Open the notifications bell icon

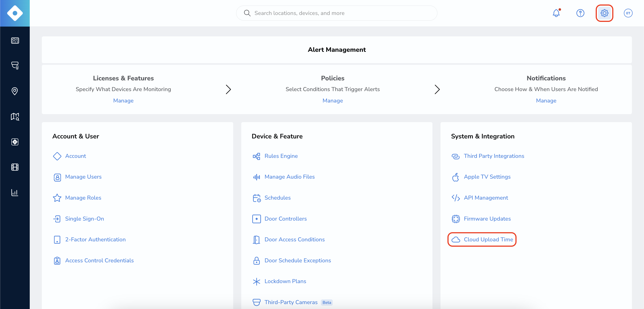[x=556, y=13]
